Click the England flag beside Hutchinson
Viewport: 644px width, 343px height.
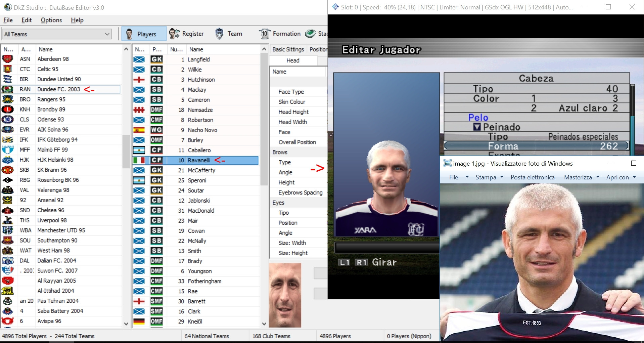[139, 80]
